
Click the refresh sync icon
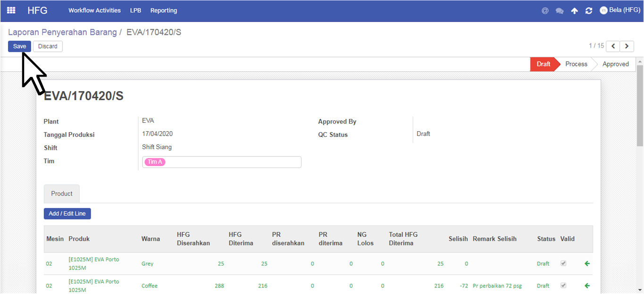(589, 10)
